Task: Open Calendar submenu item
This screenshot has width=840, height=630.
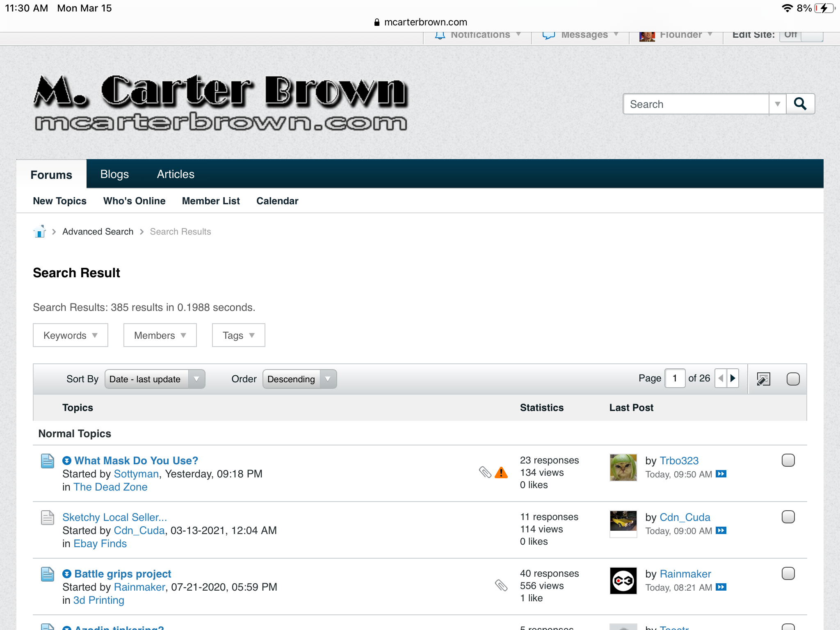Action: pyautogui.click(x=277, y=201)
